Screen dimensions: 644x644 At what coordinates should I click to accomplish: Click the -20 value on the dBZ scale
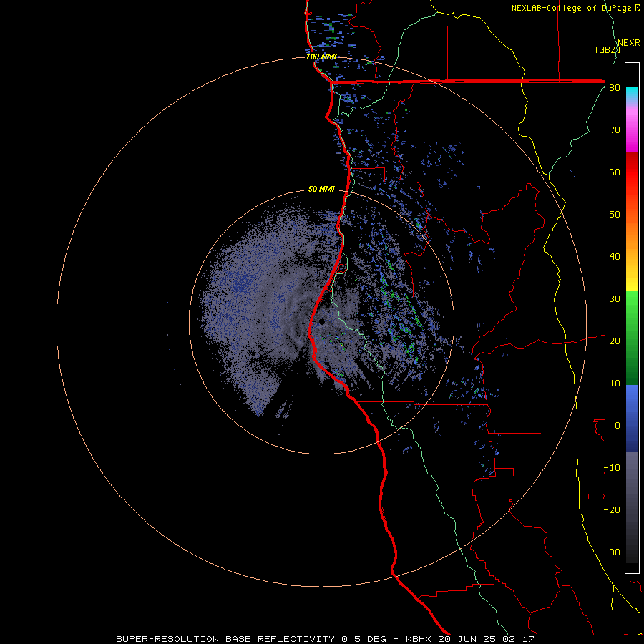tap(612, 509)
